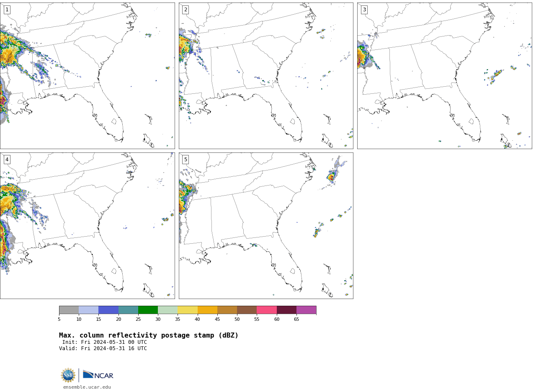Open the ensemble.ucar.edu link
Viewport: 536px width, 392px height.
pos(87,387)
